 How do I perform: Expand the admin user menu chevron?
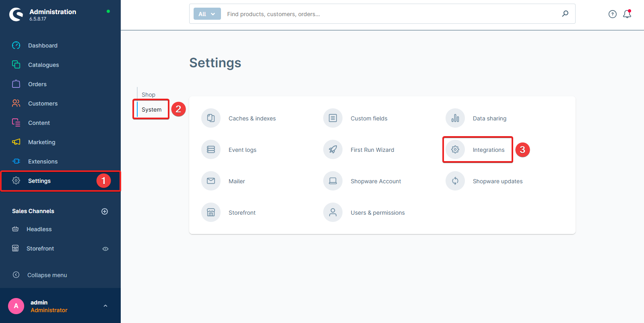click(x=105, y=306)
